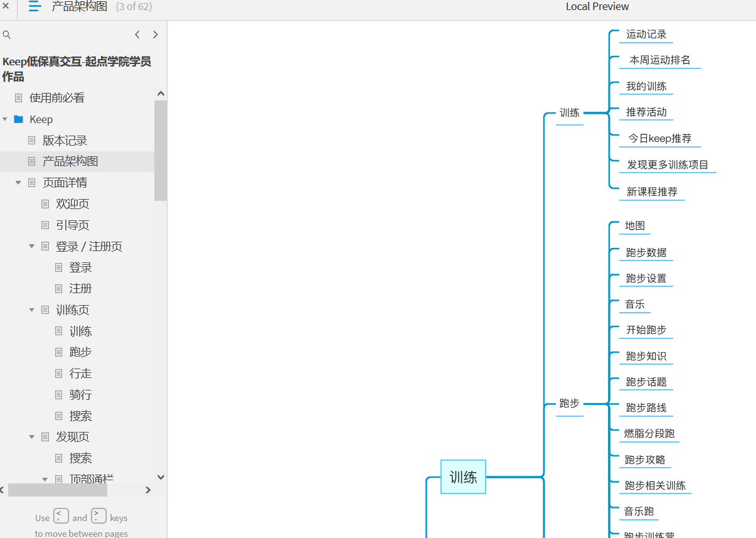756x538 pixels.
Task: Select the 跑步设置 mind map node
Action: (x=646, y=279)
